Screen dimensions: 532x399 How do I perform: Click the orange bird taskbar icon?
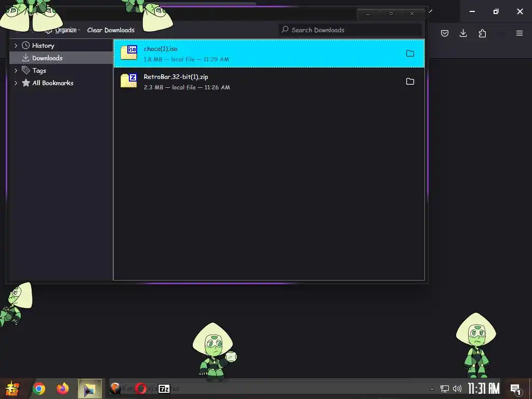point(115,389)
